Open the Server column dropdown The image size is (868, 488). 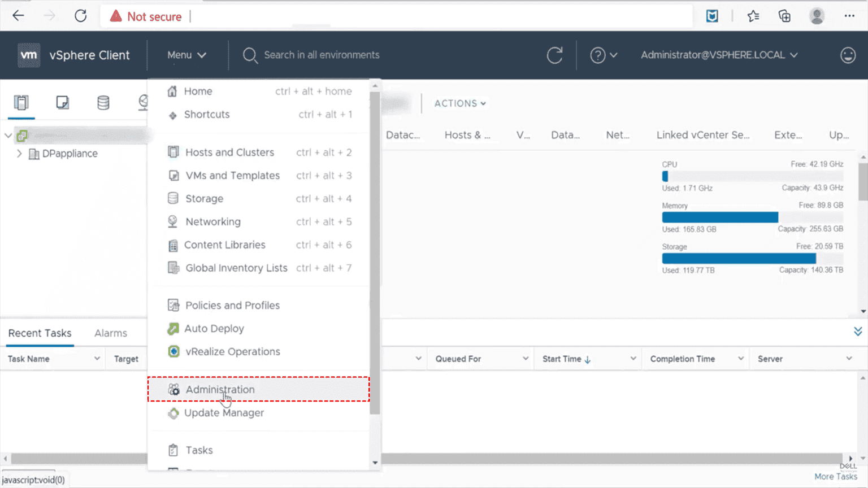(x=849, y=359)
